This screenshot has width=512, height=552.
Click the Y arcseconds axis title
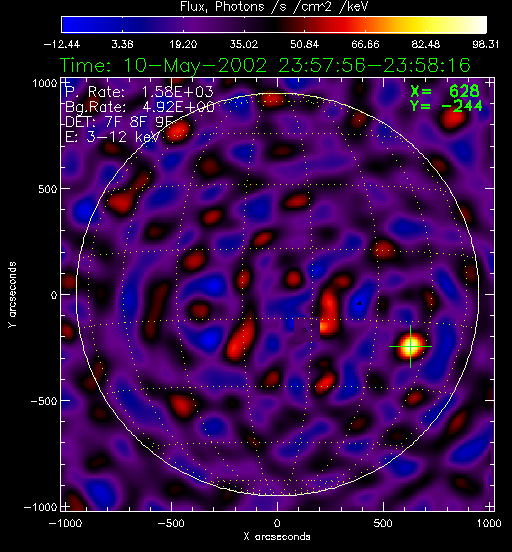[x=12, y=295]
